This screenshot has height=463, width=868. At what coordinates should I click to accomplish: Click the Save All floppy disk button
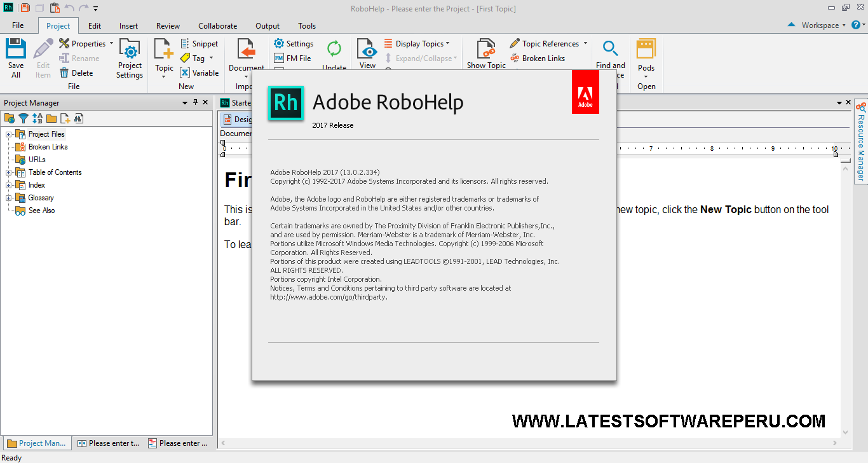pyautogui.click(x=16, y=59)
